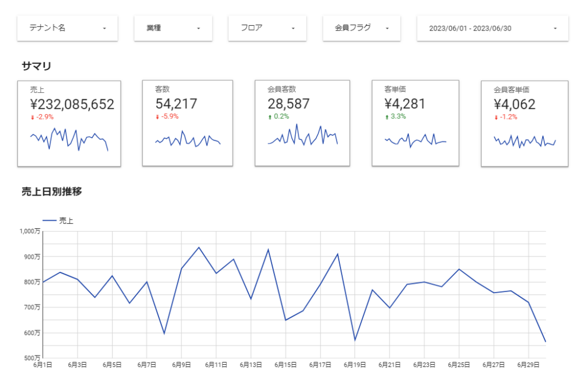Open the テナント名 filter dropdown
Viewport: 588px width, 386px height.
coord(67,28)
